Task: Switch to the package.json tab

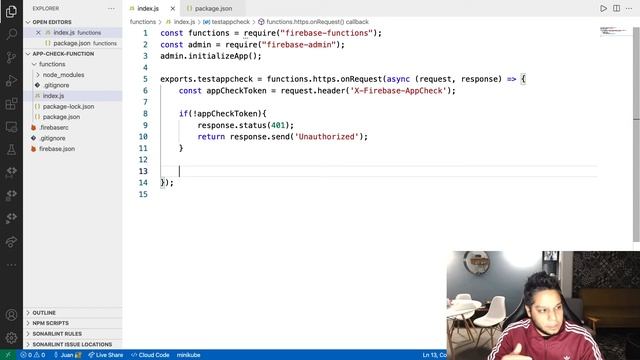Action: 213,8
